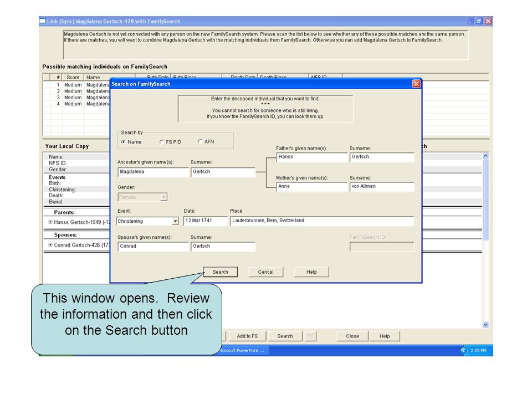Select the Name radio button
This screenshot has height=399, width=532.
pos(124,142)
